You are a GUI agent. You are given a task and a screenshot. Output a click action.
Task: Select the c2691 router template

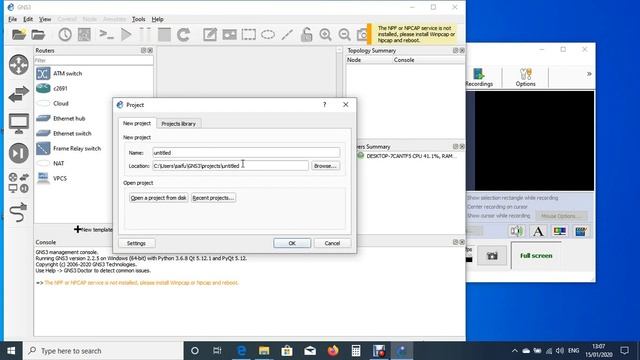[x=60, y=88]
